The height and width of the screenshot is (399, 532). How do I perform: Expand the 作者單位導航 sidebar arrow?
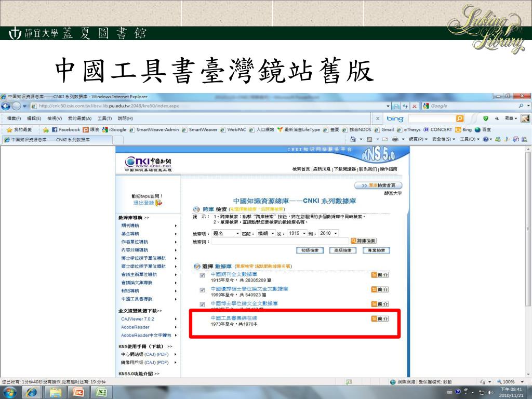pyautogui.click(x=176, y=242)
